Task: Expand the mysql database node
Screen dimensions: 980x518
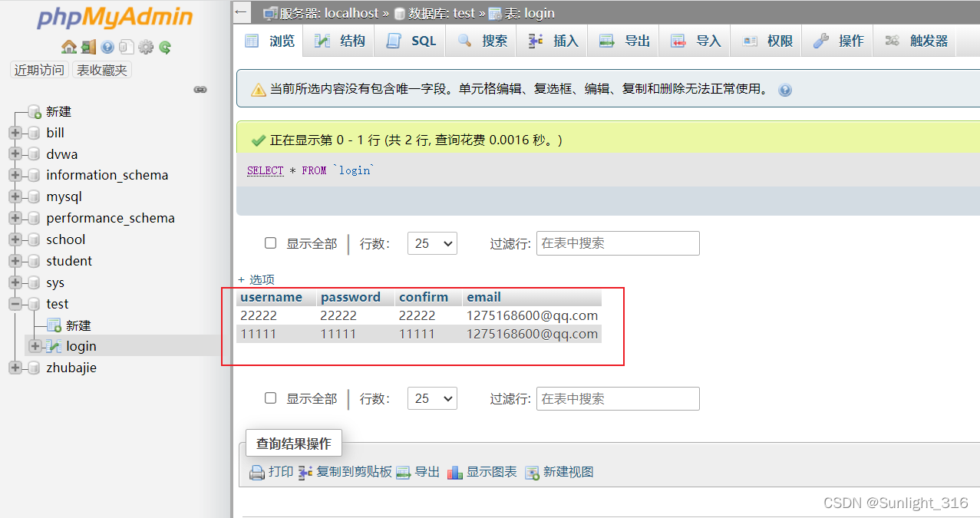Action: pyautogui.click(x=17, y=196)
